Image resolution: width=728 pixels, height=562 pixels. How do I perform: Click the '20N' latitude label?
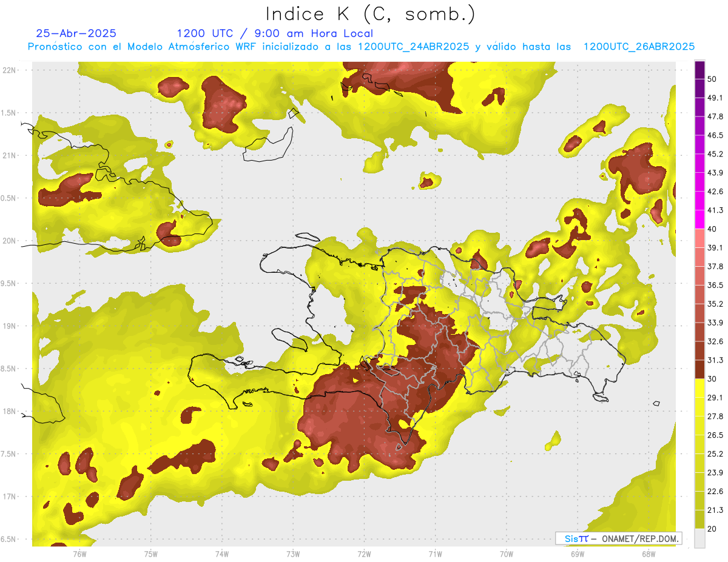(x=9, y=241)
